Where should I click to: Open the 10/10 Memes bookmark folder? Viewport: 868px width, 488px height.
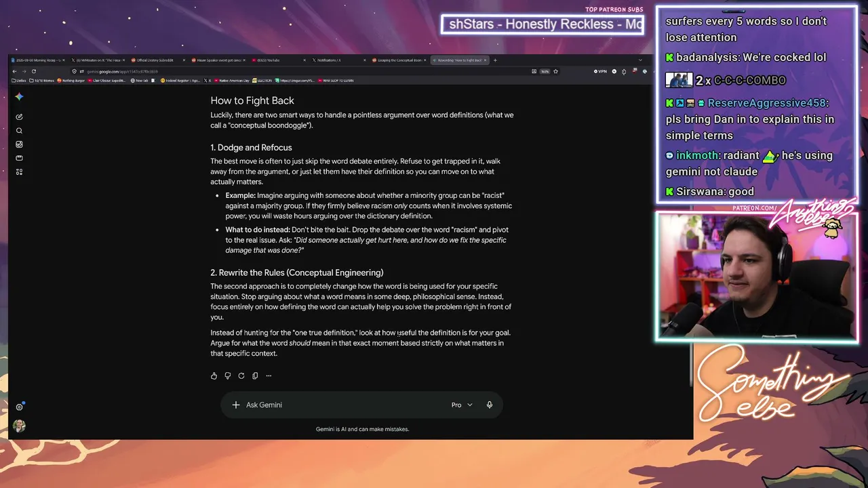tap(41, 81)
